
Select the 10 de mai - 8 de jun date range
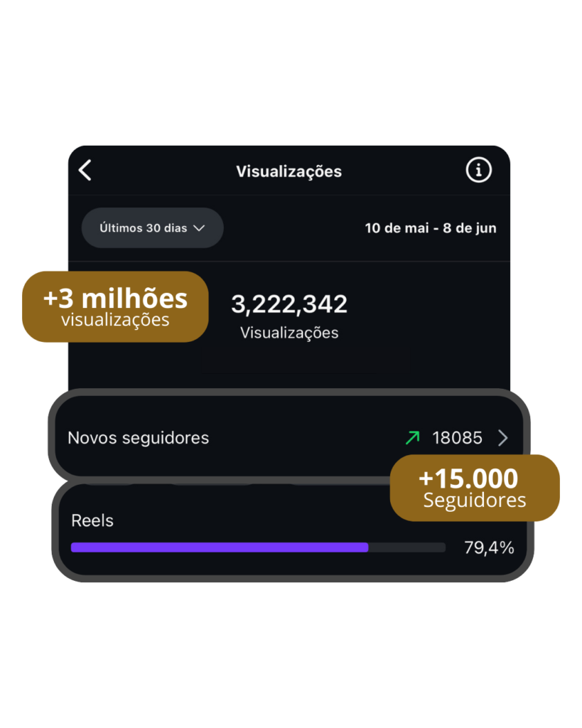pyautogui.click(x=430, y=228)
